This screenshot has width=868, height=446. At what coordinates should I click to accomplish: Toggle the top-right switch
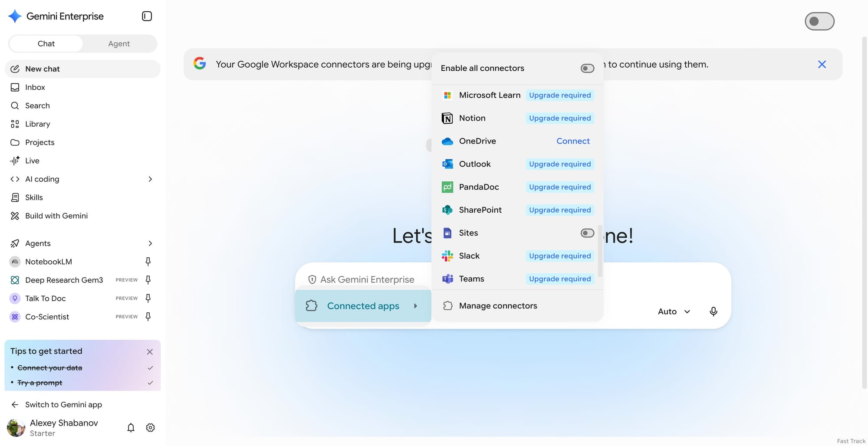tap(819, 21)
